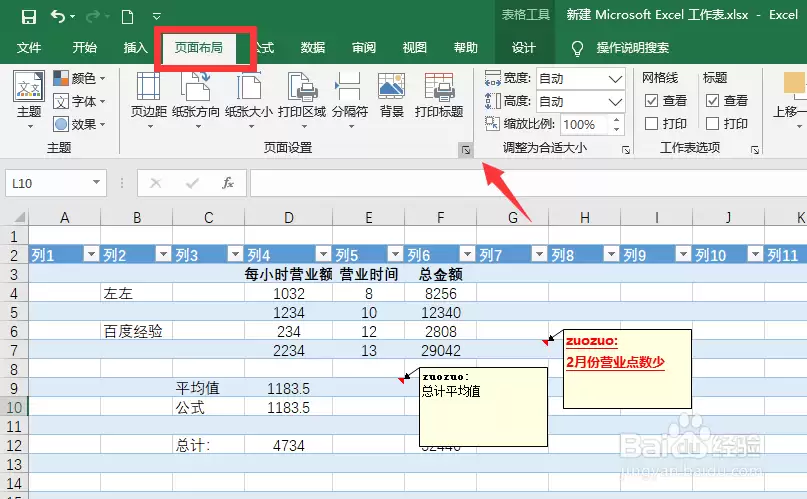Click the 操作说明搜索 search box
The height and width of the screenshot is (499, 807).
(633, 48)
